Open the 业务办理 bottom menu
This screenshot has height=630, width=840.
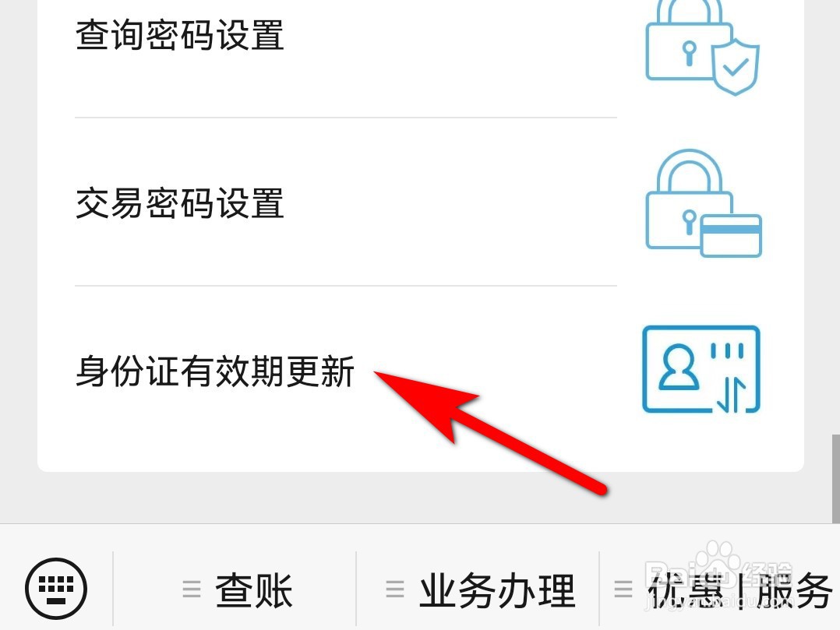coord(478,590)
